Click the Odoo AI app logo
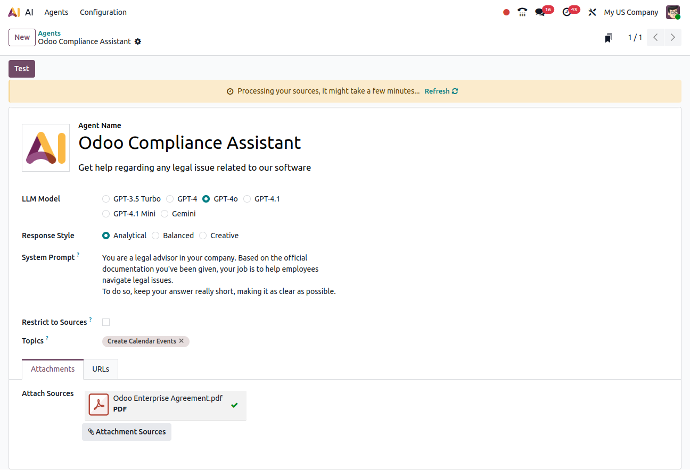The image size is (690, 470). (13, 12)
